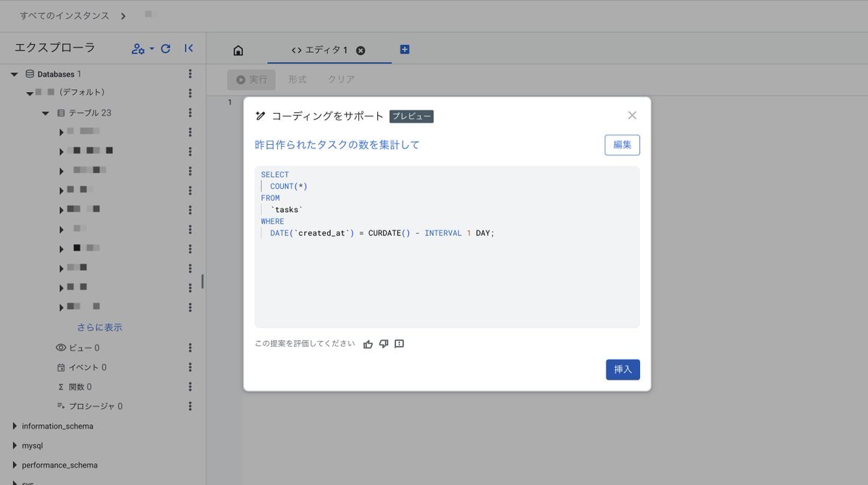Screen dimensions: 868x485
Task: Click the generated SQL code block
Action: pos(447,247)
